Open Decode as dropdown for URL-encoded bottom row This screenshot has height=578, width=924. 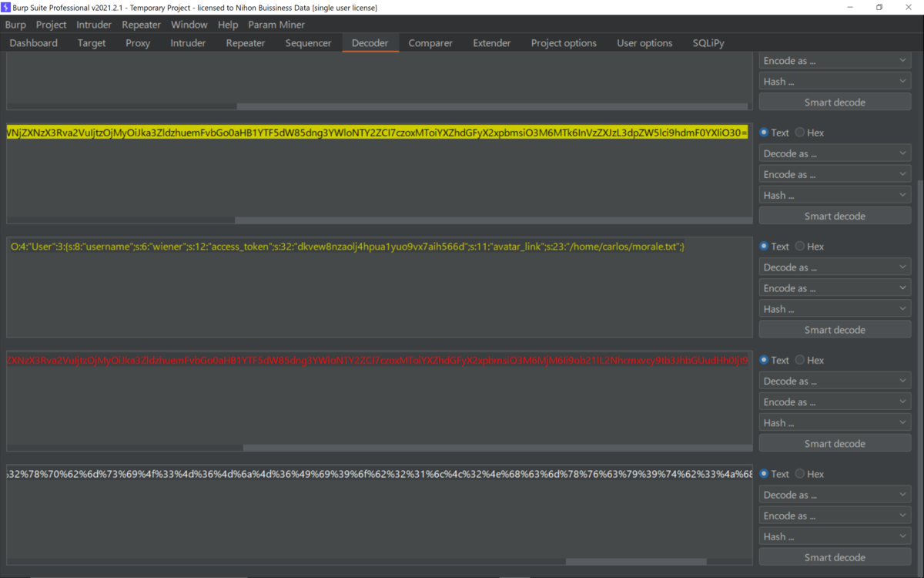point(835,495)
